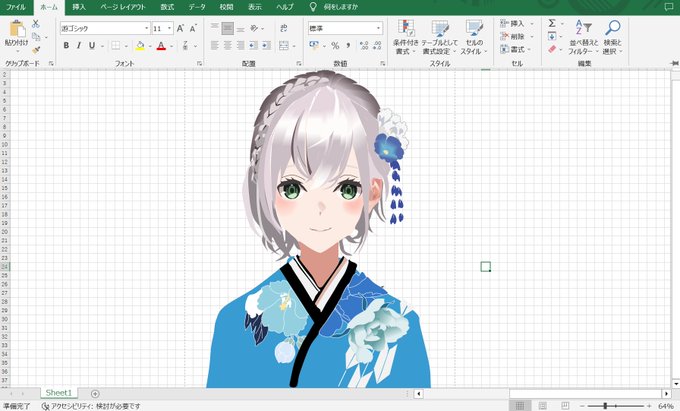Decrease decimal places
Viewport: 680px width, 411px height.
click(377, 45)
